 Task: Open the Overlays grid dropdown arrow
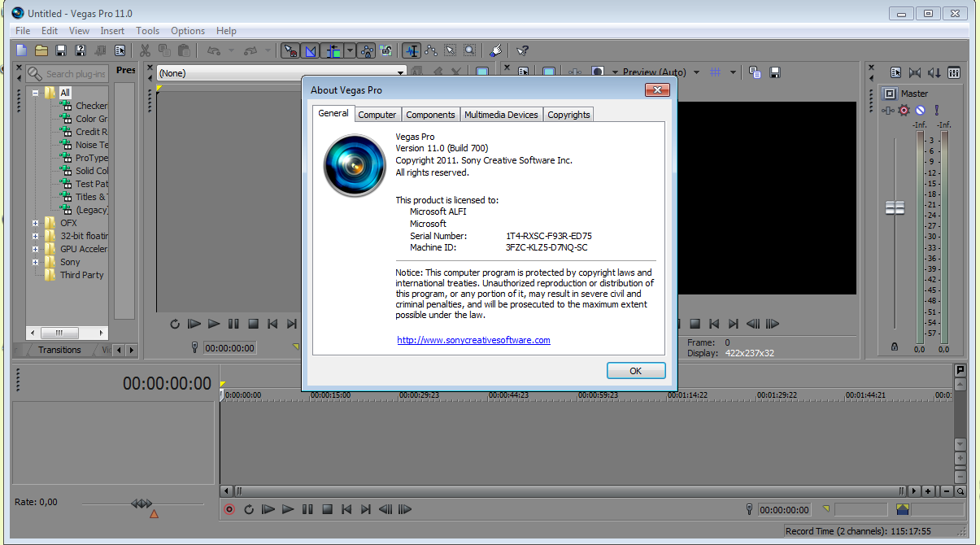tap(733, 72)
